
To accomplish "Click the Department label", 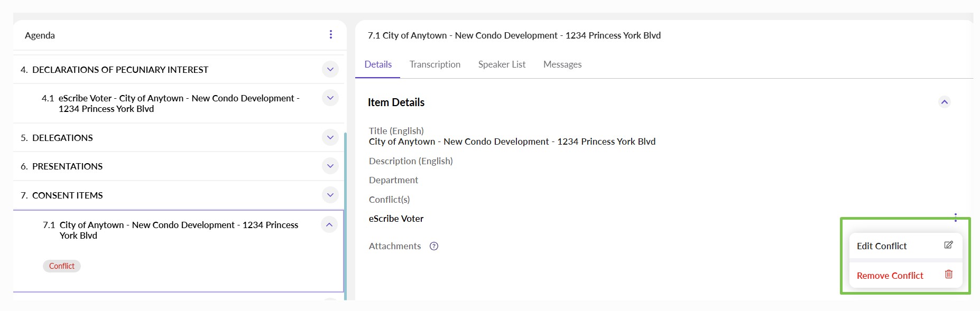I will point(393,180).
